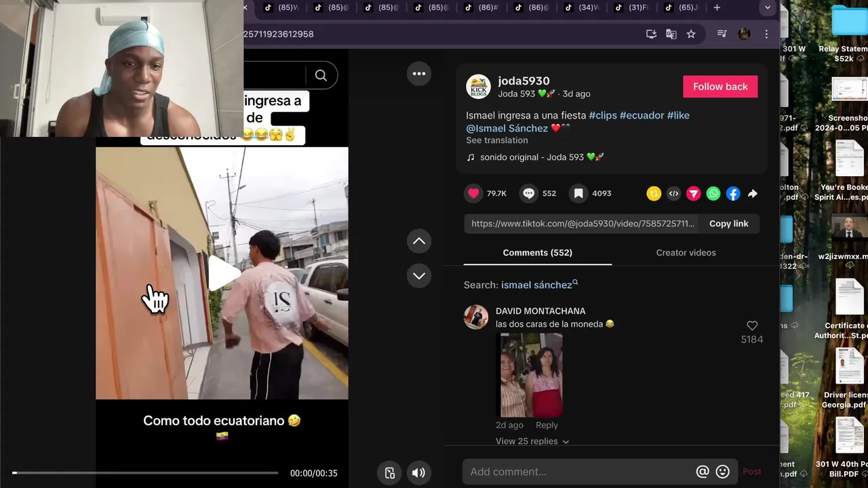Toggle the video mute speaker button
The width and height of the screenshot is (868, 488).
coord(418,473)
